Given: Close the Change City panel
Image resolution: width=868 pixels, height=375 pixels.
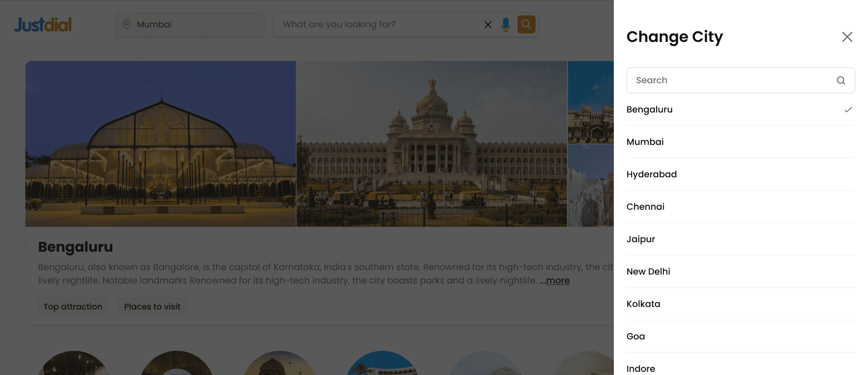Looking at the screenshot, I should coord(847,37).
